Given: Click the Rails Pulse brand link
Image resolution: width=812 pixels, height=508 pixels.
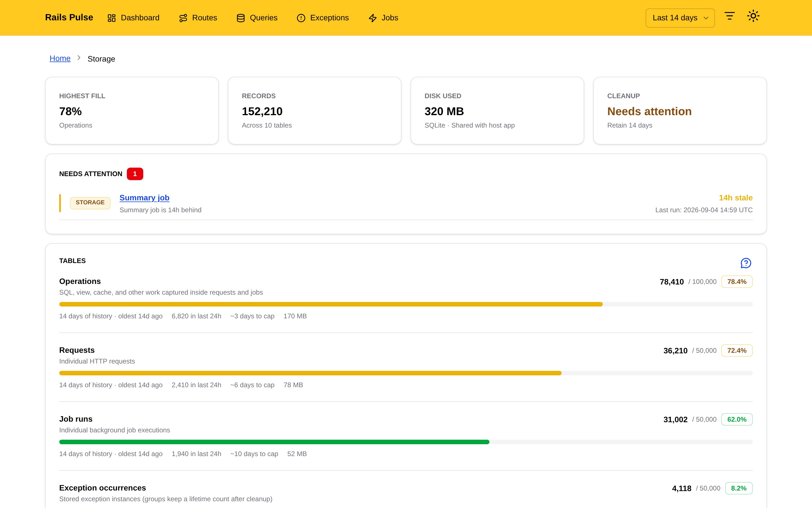Looking at the screenshot, I should (69, 17).
